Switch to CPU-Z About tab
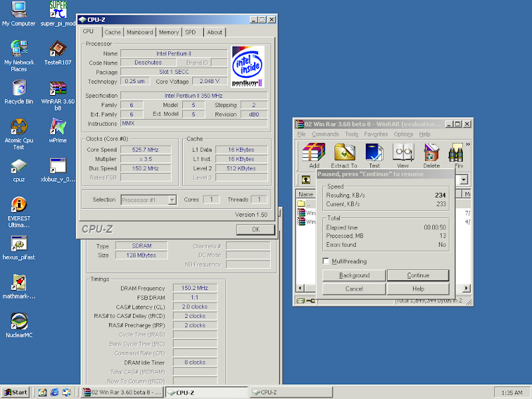This screenshot has width=532, height=399. 214,32
